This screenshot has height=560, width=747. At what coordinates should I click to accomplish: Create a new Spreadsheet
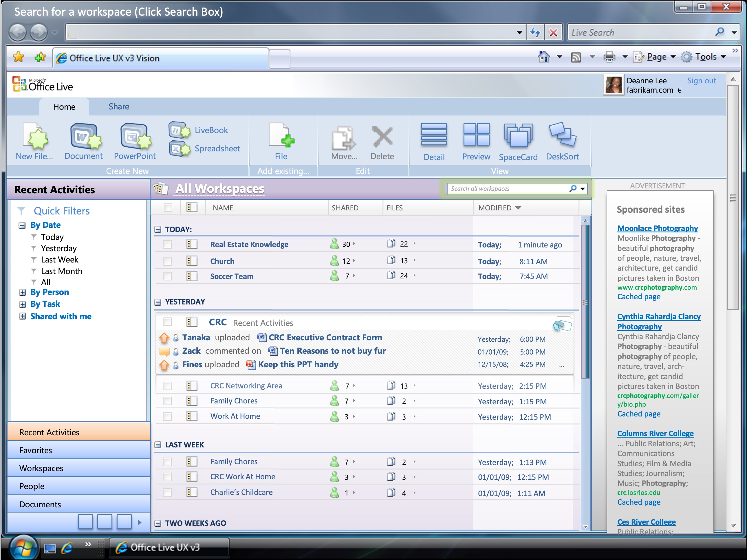click(205, 148)
